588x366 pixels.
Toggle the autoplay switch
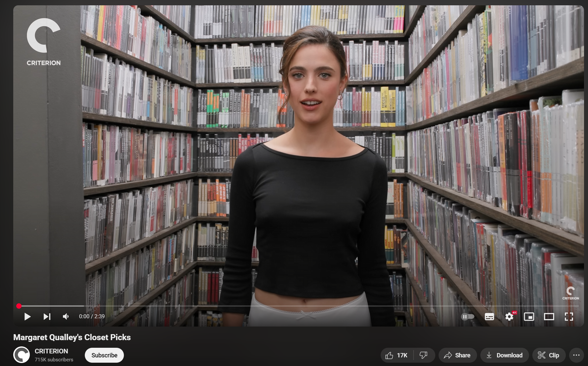pos(468,317)
